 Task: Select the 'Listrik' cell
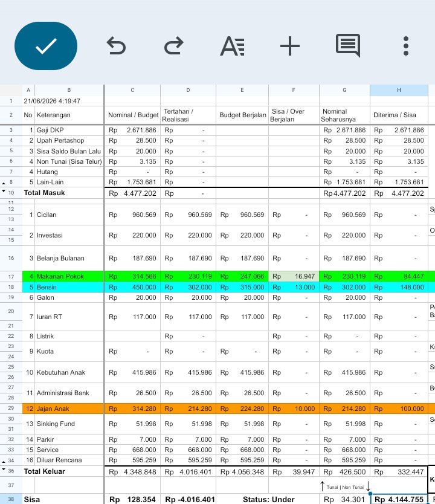tap(69, 336)
